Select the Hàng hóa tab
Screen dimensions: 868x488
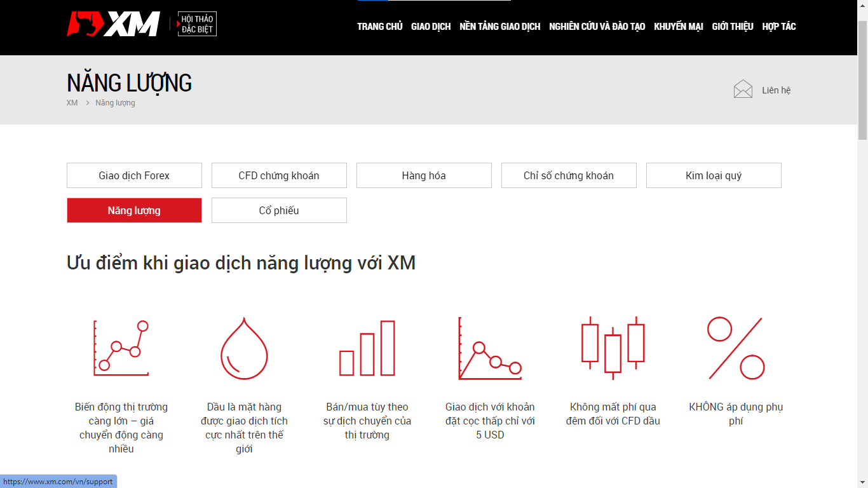(424, 175)
